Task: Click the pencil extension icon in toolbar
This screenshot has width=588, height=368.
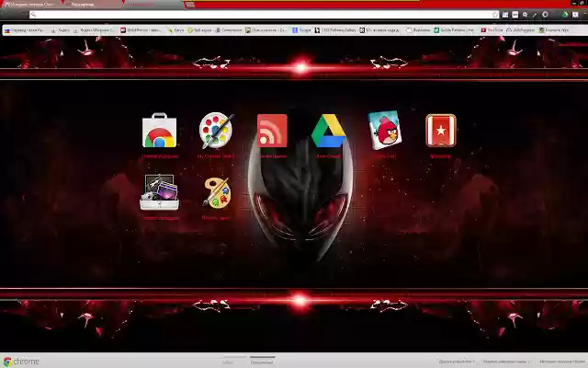Action: pos(535,15)
